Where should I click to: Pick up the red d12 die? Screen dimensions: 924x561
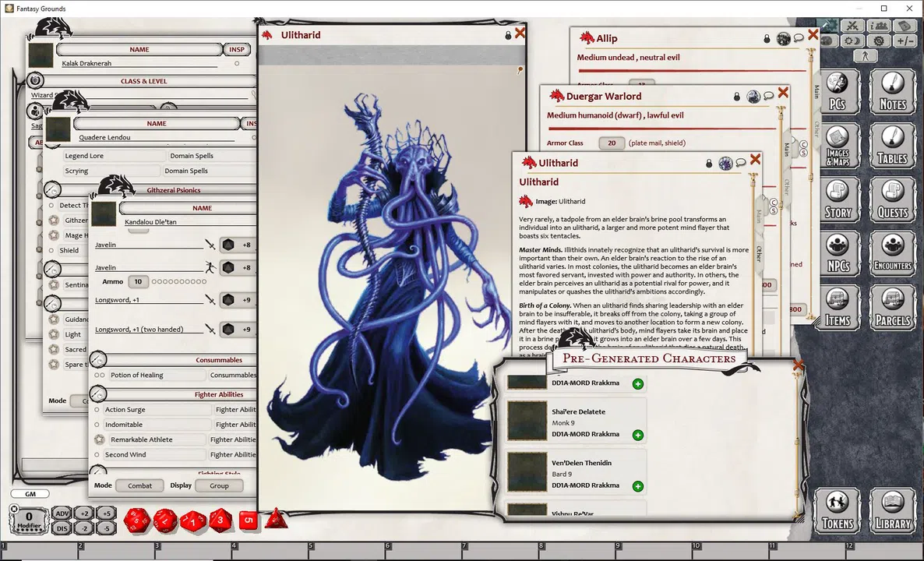tap(165, 521)
